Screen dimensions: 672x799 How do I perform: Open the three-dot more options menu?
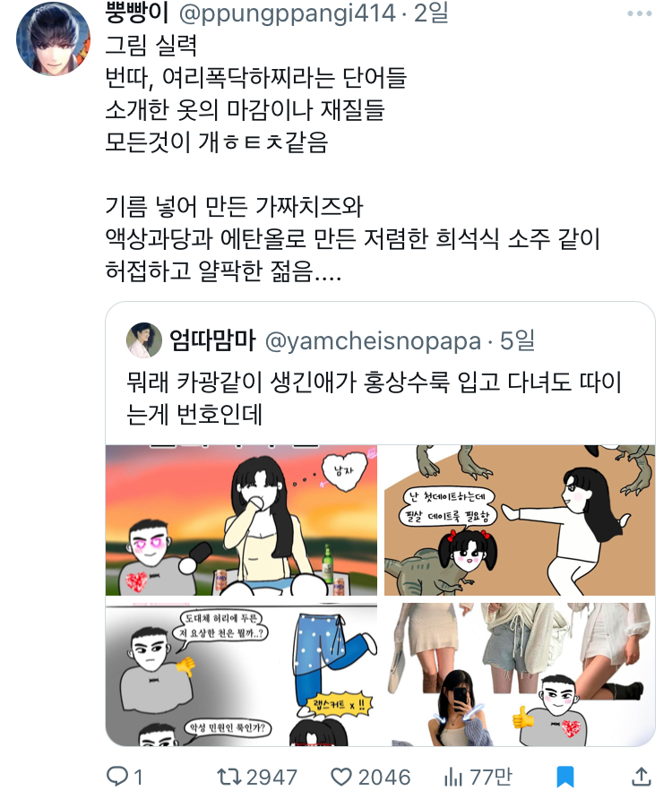coord(640,13)
